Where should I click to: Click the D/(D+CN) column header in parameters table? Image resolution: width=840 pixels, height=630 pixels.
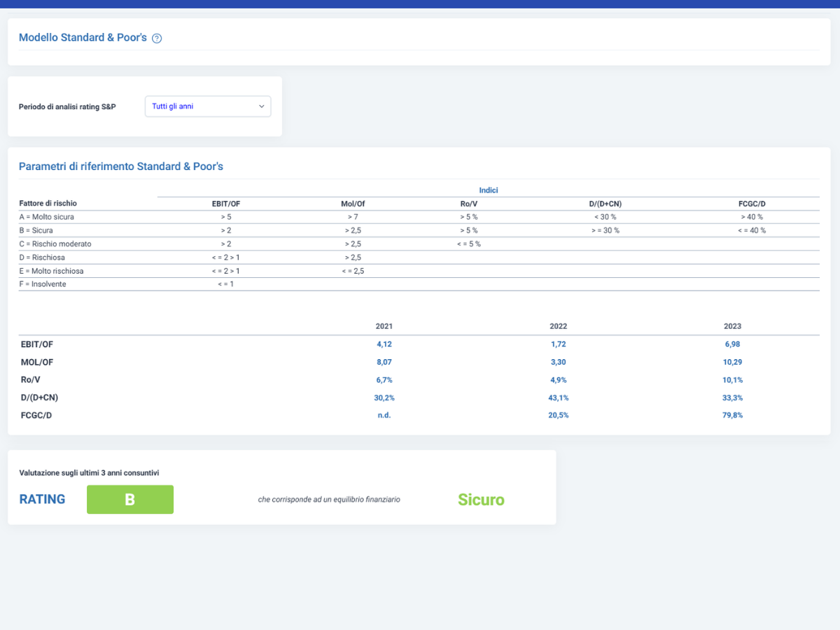point(604,204)
